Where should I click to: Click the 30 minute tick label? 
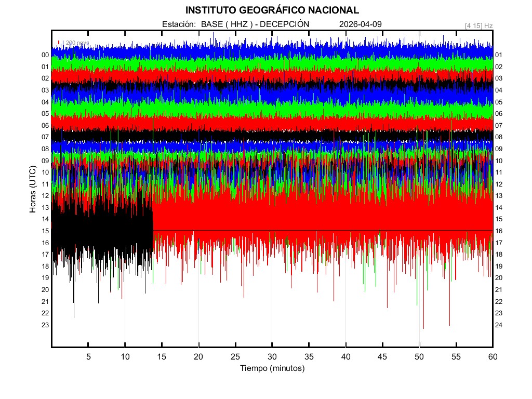click(272, 357)
